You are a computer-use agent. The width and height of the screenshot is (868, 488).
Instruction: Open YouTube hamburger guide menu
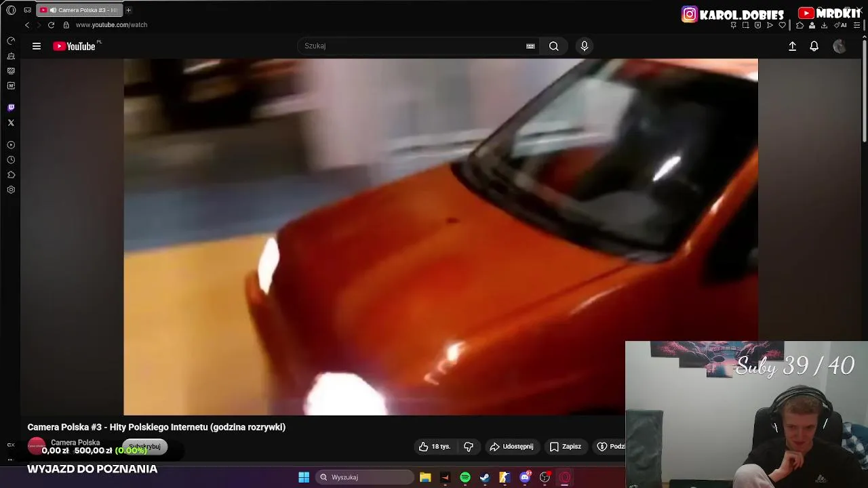tap(37, 46)
